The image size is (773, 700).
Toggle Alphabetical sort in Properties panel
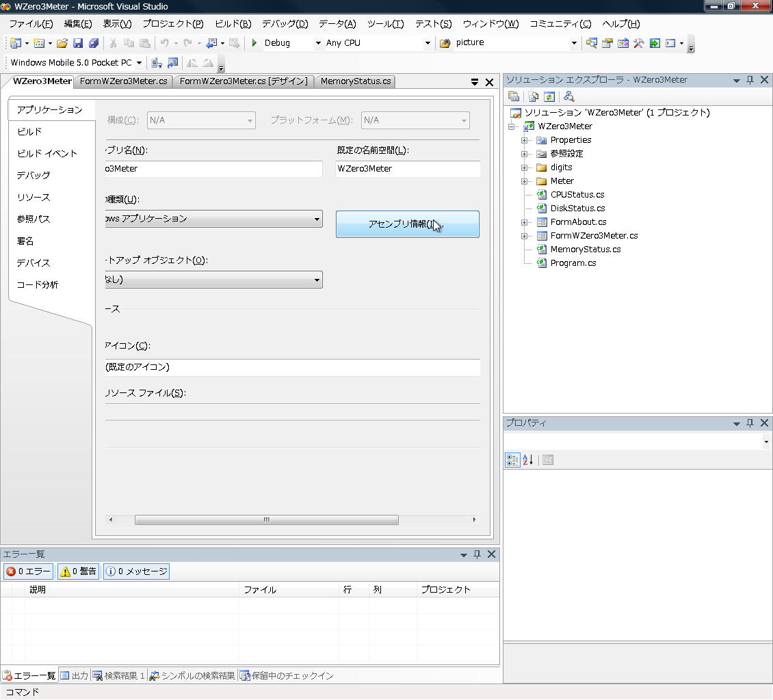[x=527, y=460]
